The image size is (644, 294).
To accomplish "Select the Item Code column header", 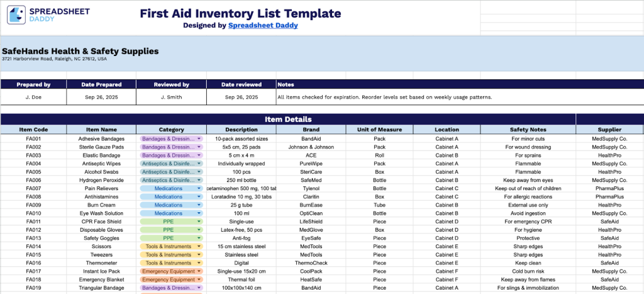I will (x=33, y=130).
